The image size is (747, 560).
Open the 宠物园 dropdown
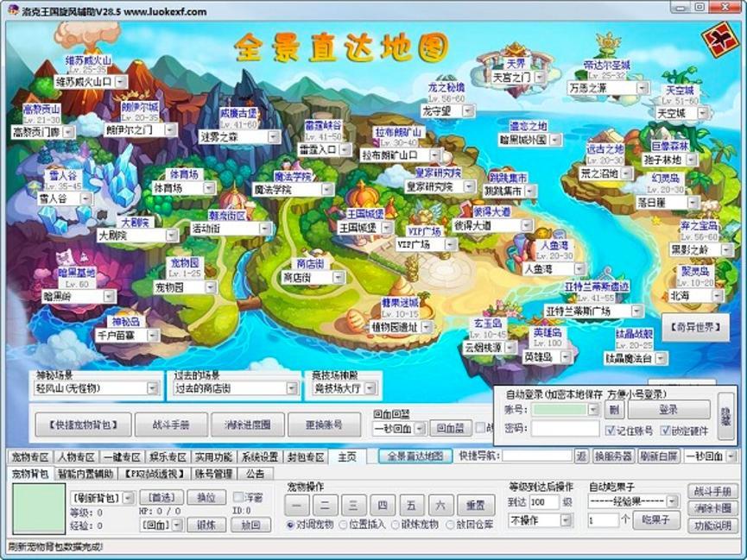coord(211,287)
